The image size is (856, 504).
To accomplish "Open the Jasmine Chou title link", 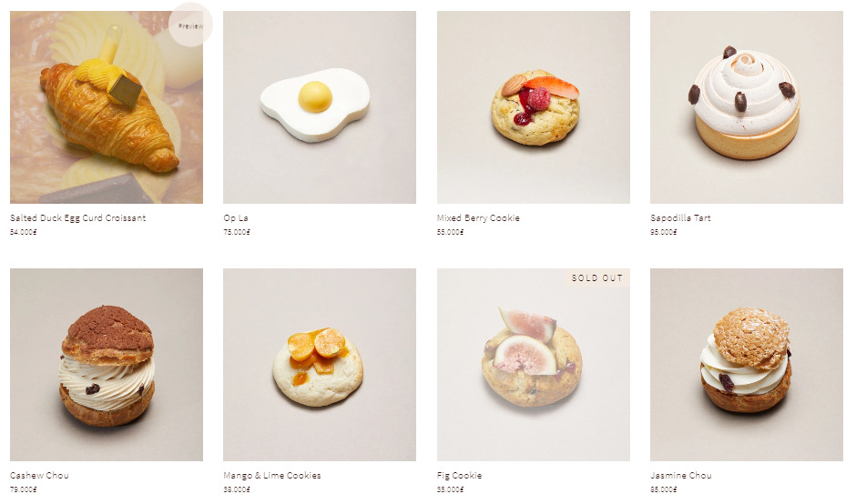I will [681, 475].
